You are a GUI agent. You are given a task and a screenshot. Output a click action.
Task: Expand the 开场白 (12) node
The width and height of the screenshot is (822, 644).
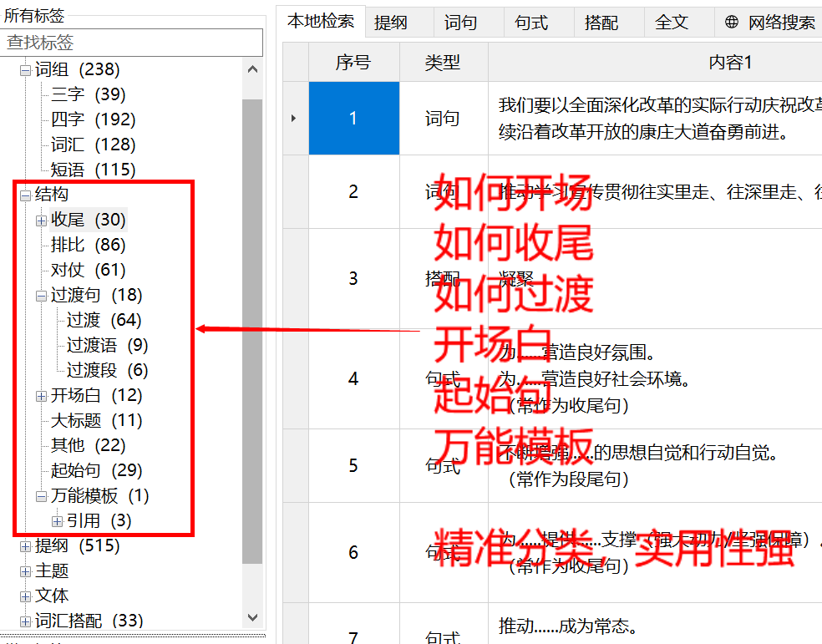(42, 396)
